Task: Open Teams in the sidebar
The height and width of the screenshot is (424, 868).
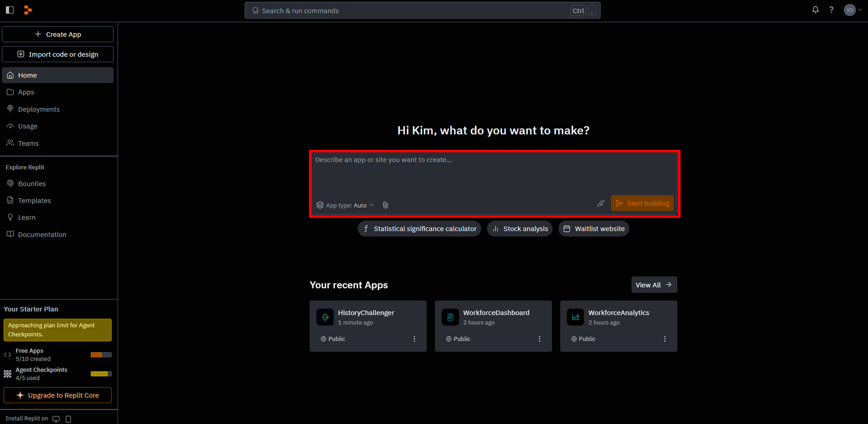Action: (x=58, y=143)
